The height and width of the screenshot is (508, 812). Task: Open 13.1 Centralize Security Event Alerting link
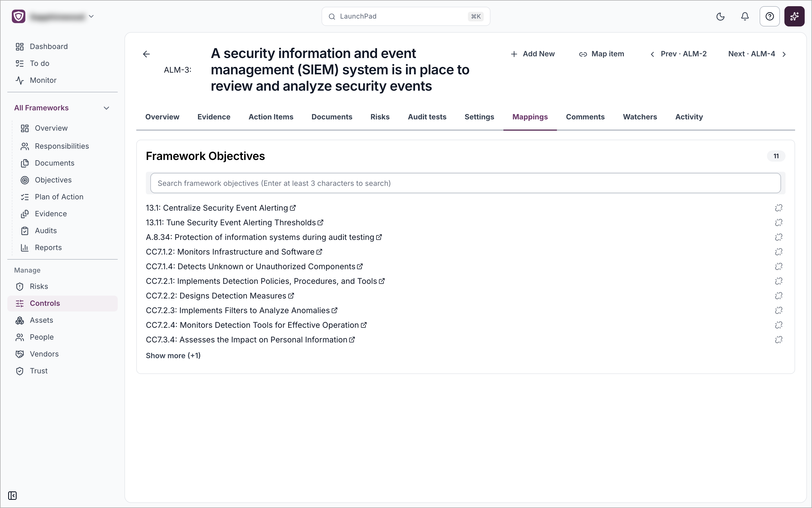(x=221, y=208)
